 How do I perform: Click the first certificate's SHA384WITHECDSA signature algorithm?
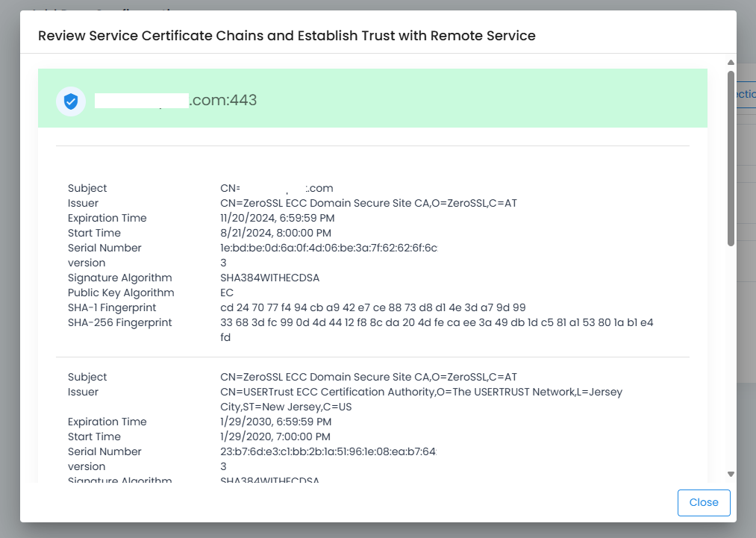pos(269,278)
